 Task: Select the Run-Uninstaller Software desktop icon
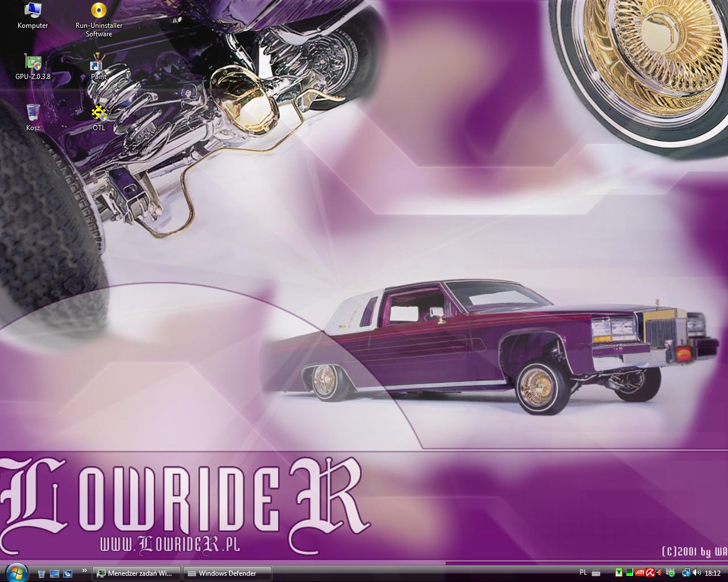[99, 20]
